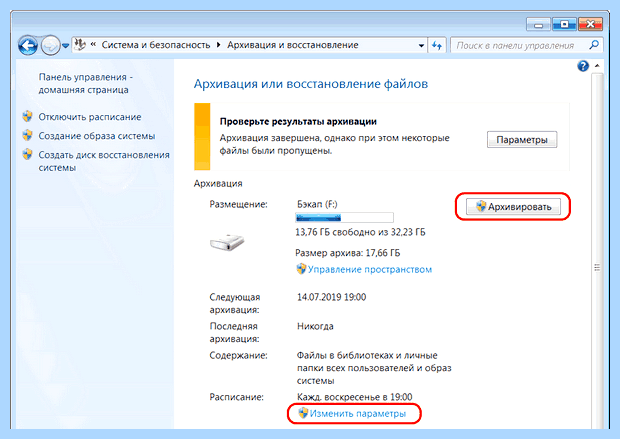Select 'Система и безопасность' breadcrumb
This screenshot has height=439, width=620.
click(156, 45)
